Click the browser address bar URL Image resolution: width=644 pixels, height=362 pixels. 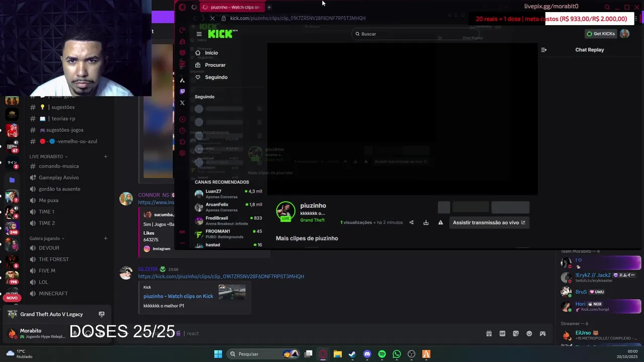pyautogui.click(x=298, y=18)
